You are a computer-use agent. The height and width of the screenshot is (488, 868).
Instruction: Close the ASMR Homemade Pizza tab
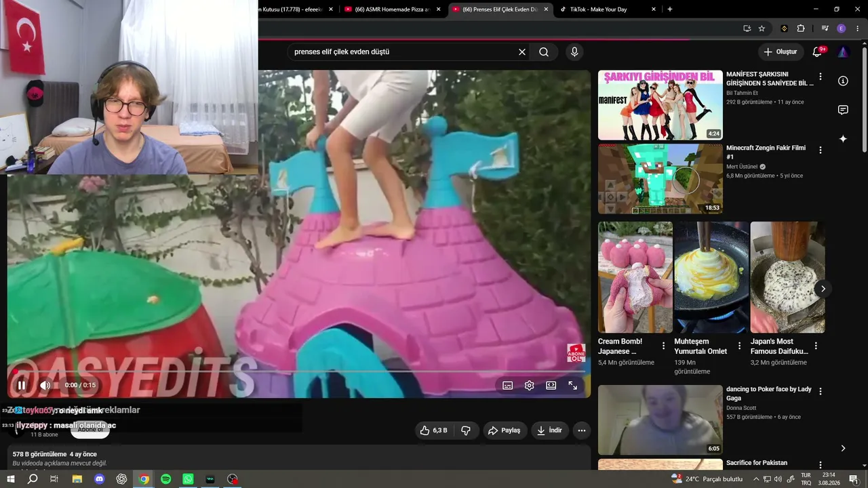click(x=438, y=9)
